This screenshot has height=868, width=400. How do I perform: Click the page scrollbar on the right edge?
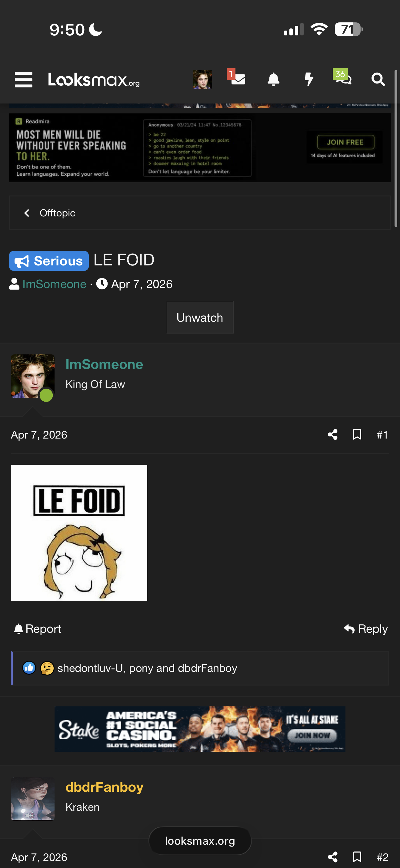click(396, 148)
